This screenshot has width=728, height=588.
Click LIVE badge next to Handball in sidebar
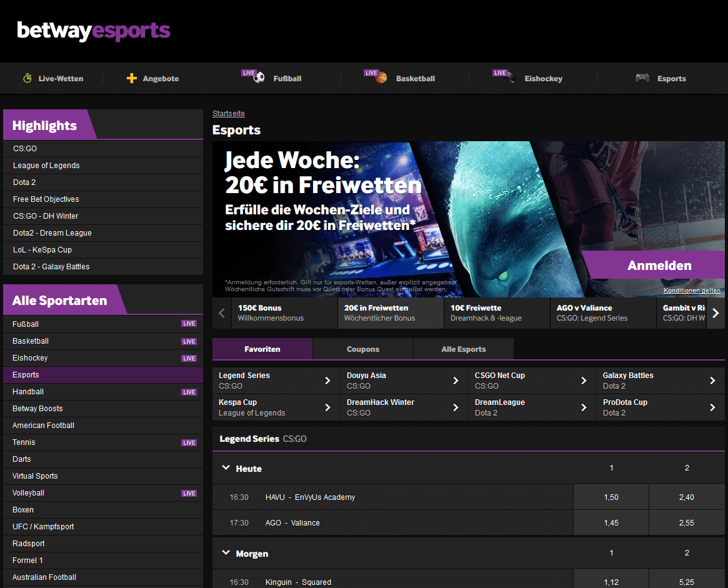coord(189,392)
